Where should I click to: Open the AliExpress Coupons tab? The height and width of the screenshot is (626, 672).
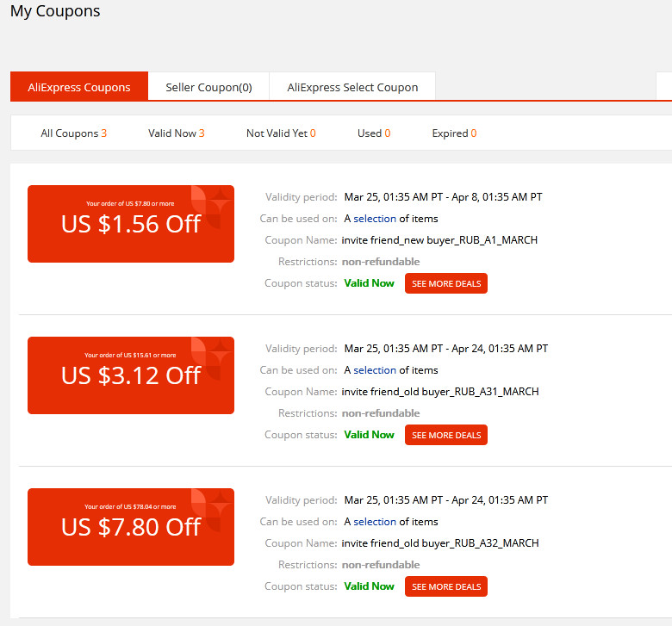79,87
